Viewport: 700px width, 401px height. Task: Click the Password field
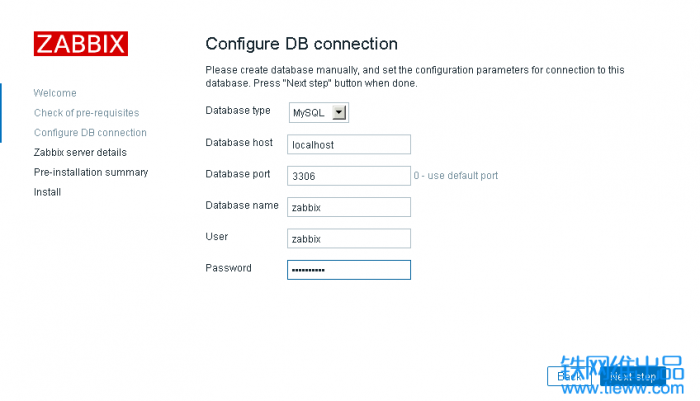click(349, 270)
